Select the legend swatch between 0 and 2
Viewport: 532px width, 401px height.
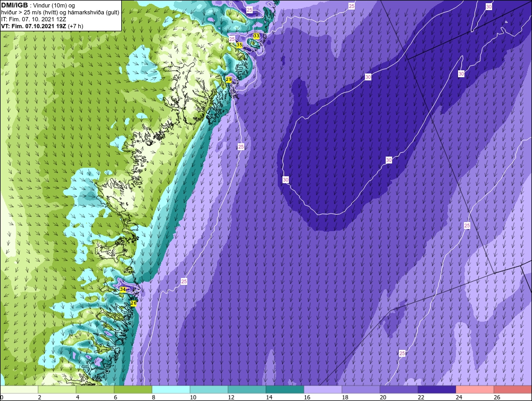19,389
